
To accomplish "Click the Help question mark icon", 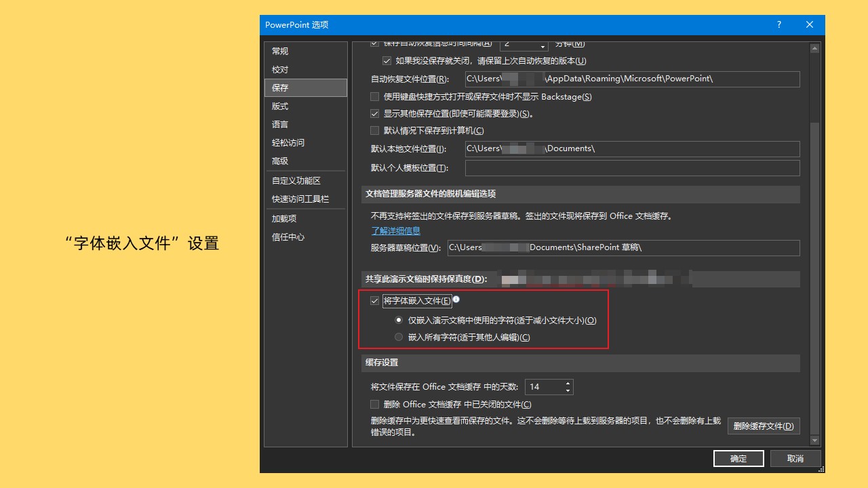I will (x=778, y=24).
